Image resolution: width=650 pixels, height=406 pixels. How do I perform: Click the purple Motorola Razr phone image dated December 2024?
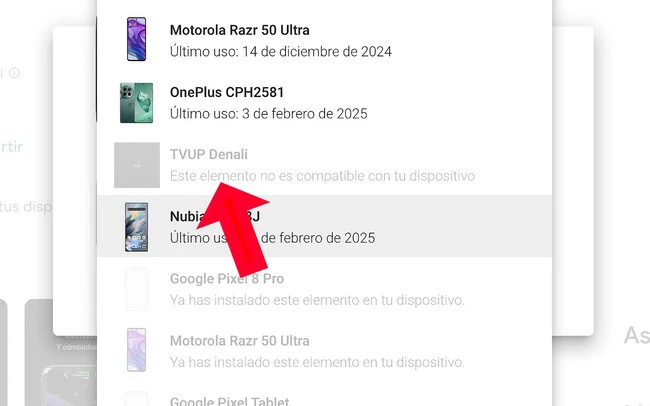136,39
